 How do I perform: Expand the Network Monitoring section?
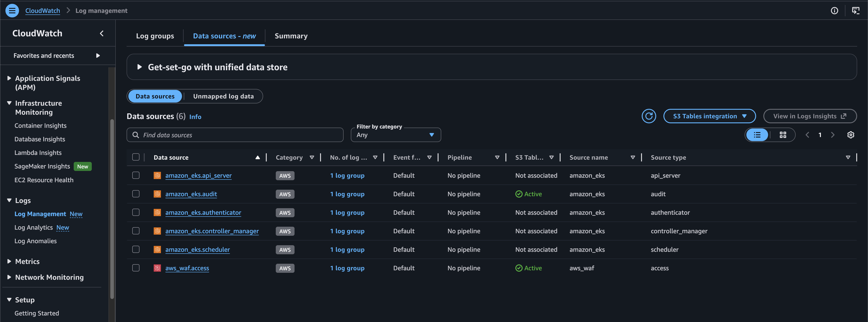[9, 277]
